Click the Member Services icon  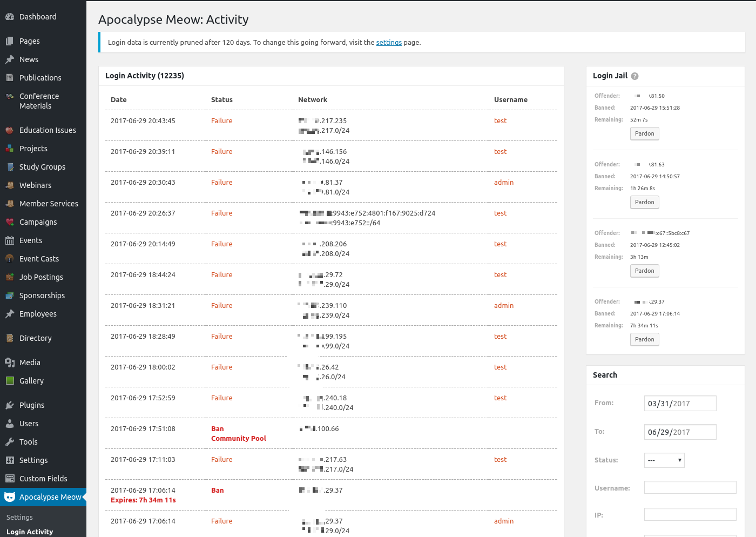[10, 204]
